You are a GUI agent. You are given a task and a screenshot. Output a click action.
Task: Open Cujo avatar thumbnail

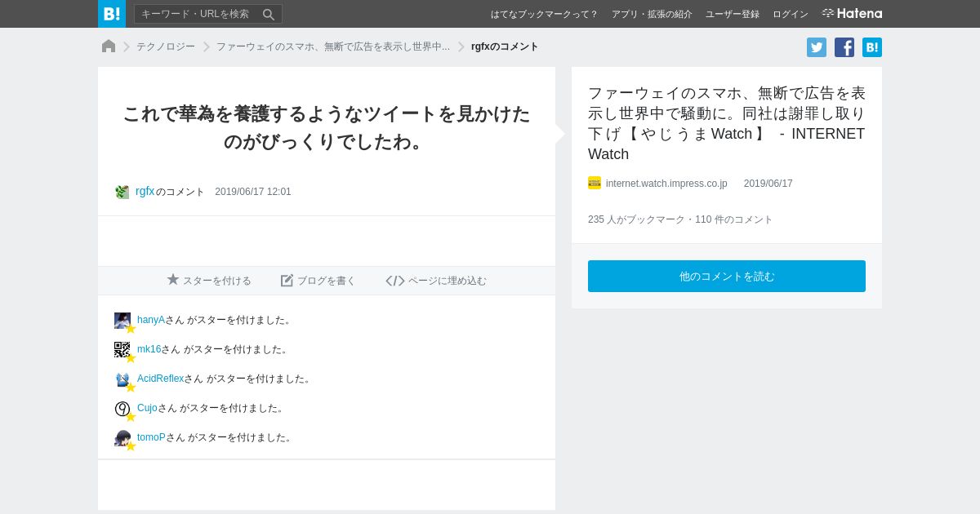(122, 409)
